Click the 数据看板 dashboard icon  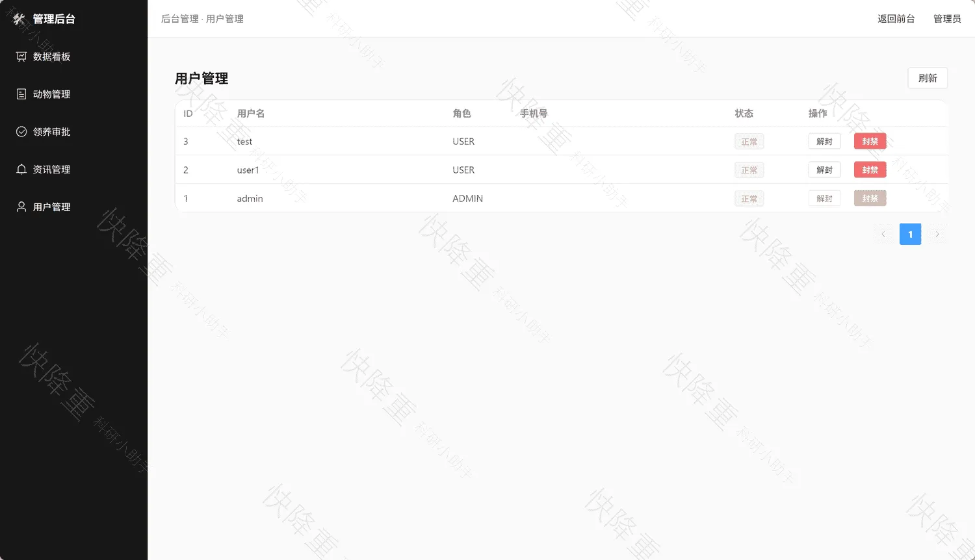[21, 57]
